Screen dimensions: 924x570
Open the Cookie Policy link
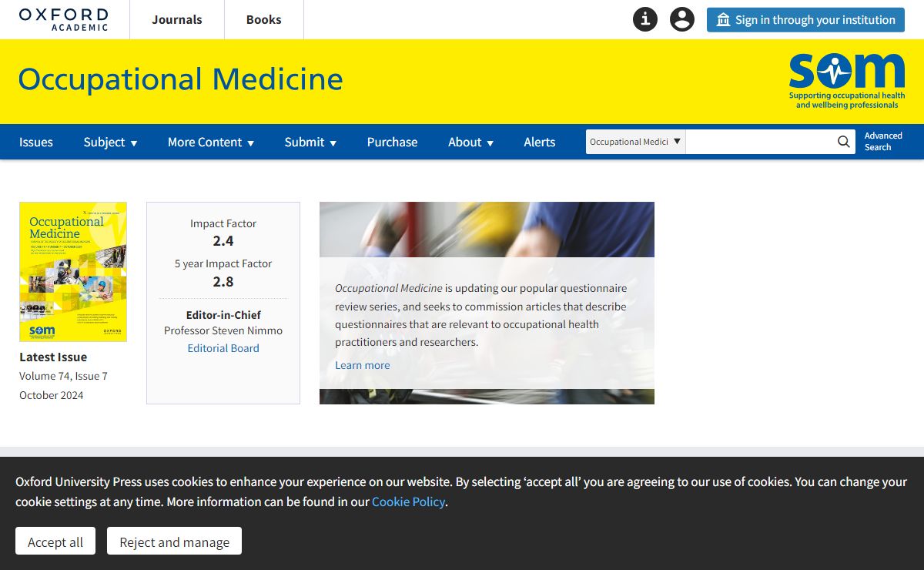point(408,501)
